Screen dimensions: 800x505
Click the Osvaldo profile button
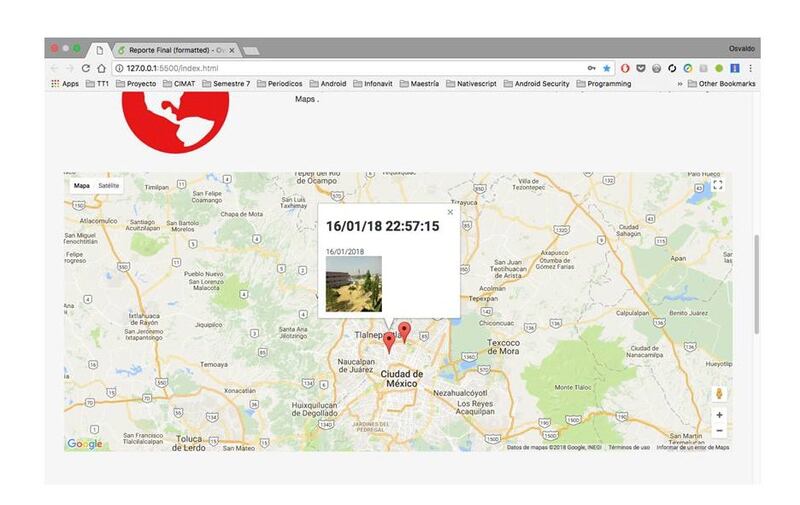tap(741, 48)
